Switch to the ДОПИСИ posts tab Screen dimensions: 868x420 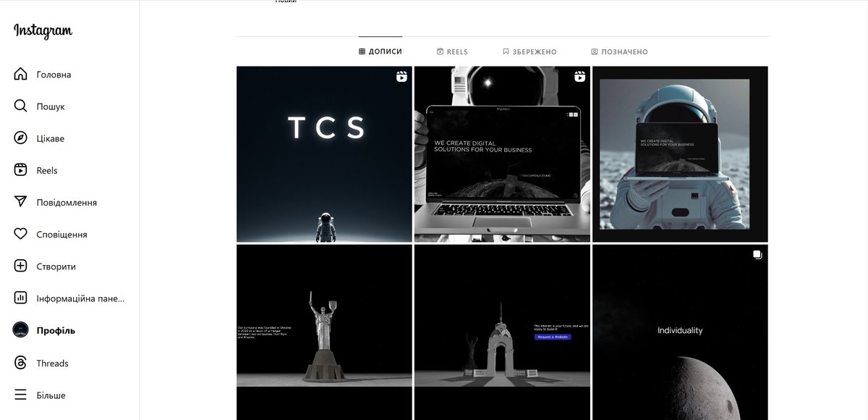tap(380, 51)
